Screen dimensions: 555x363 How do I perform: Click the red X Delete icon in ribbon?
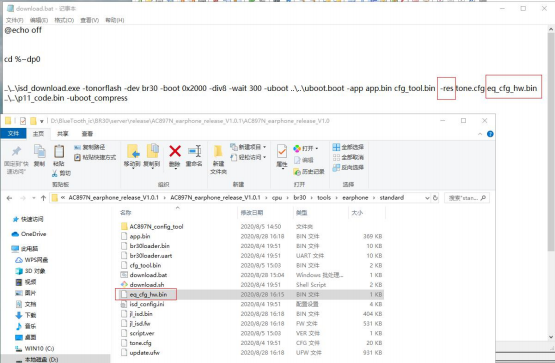175,151
